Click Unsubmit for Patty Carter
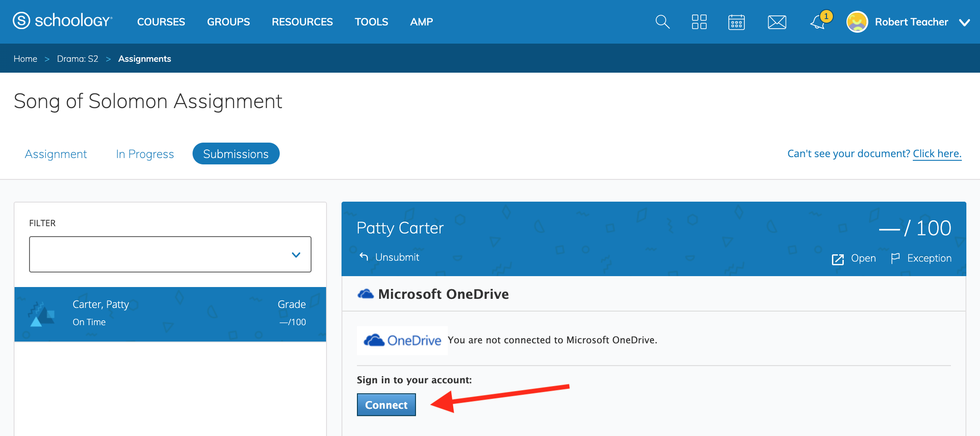 point(389,257)
